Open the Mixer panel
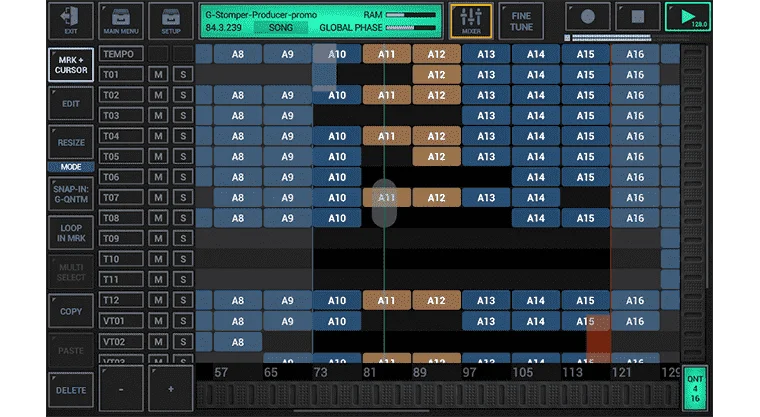This screenshot has width=760, height=417. [x=471, y=21]
